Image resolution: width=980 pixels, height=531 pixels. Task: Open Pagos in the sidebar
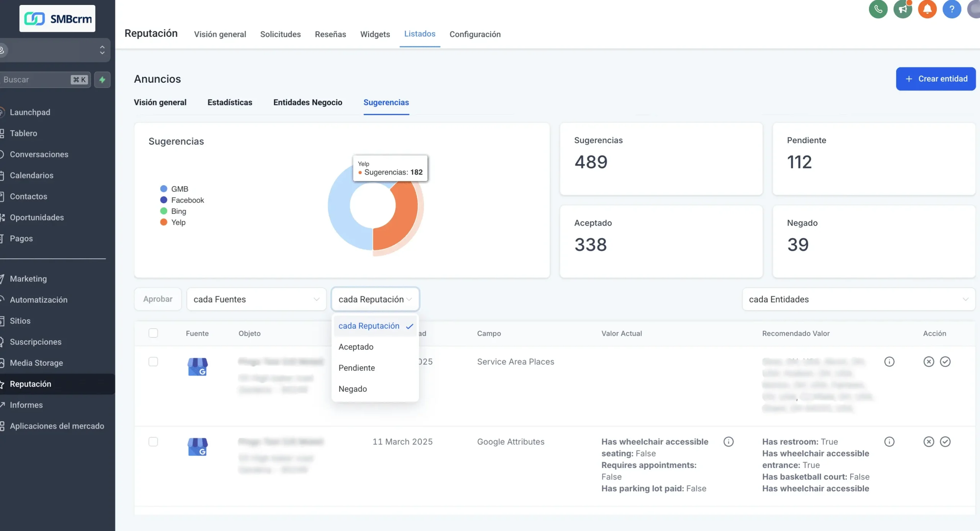[21, 238]
